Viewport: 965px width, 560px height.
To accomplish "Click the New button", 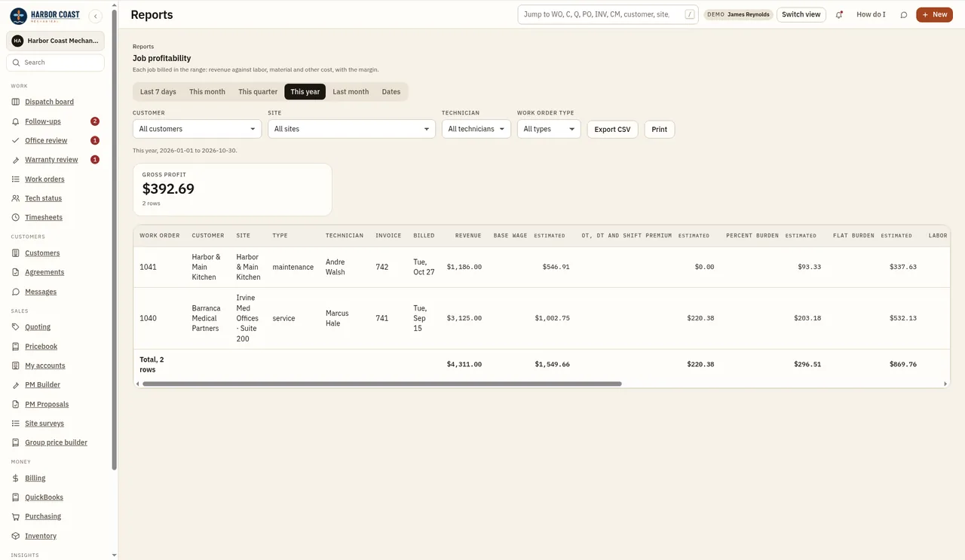I will tap(935, 14).
